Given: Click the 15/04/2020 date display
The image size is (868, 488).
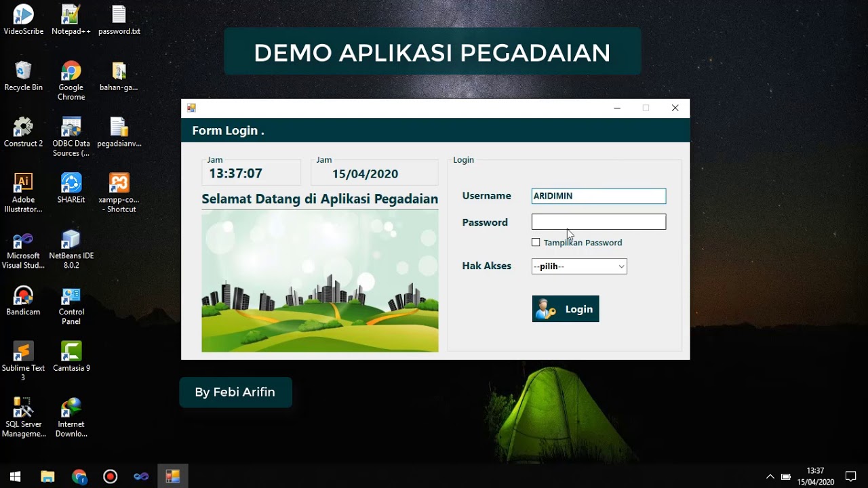Looking at the screenshot, I should [x=365, y=174].
